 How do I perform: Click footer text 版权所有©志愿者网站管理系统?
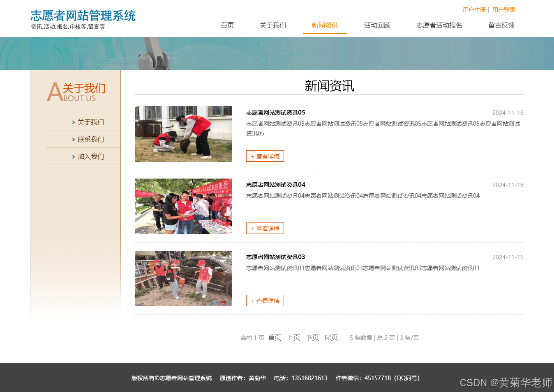pos(172,378)
